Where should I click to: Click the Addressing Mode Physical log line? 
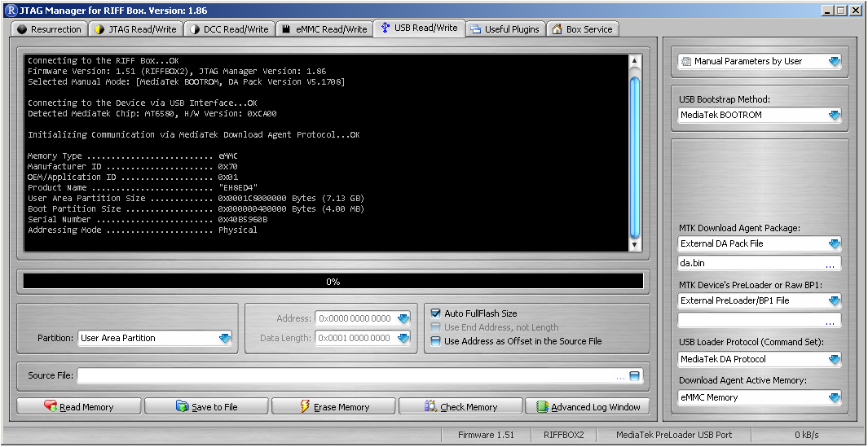pos(143,230)
